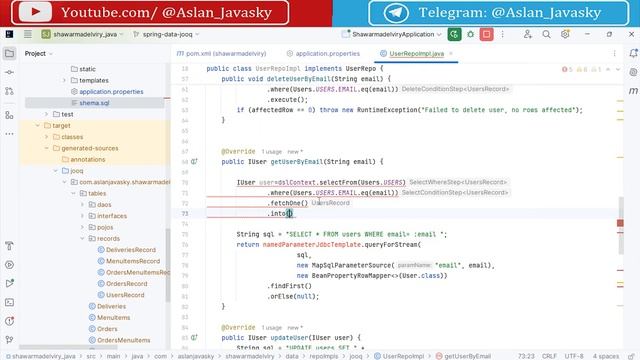Open Project view mode dropdown

(38, 53)
